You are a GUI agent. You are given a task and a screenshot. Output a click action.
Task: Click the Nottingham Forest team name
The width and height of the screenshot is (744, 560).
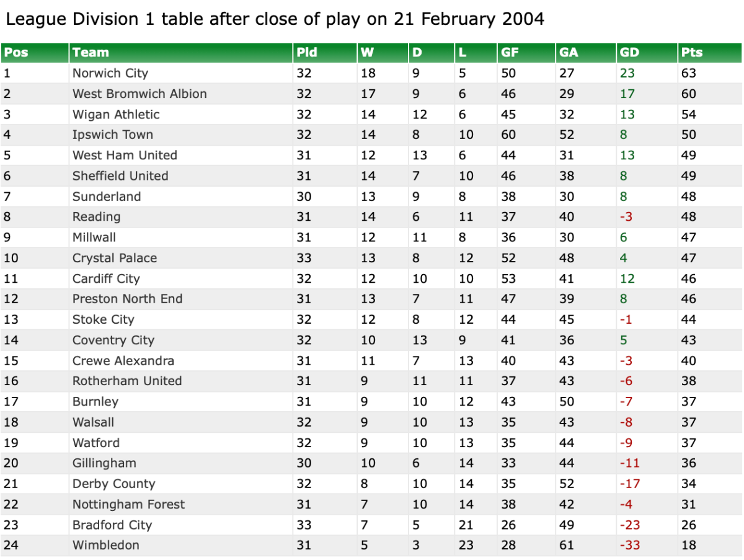tap(128, 504)
